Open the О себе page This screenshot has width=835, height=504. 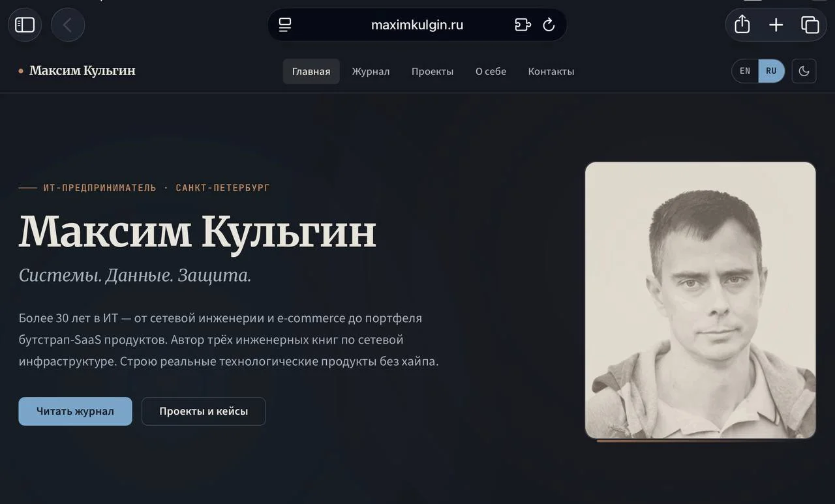point(491,71)
